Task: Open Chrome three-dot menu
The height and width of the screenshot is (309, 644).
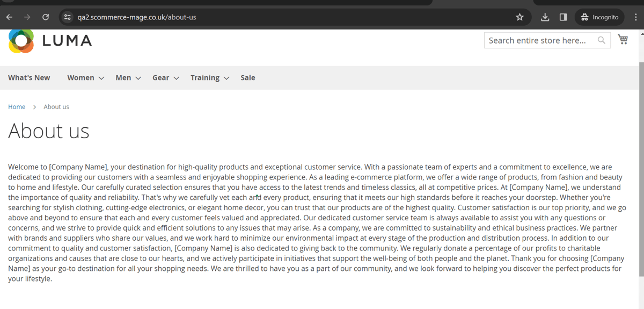Action: (x=635, y=17)
